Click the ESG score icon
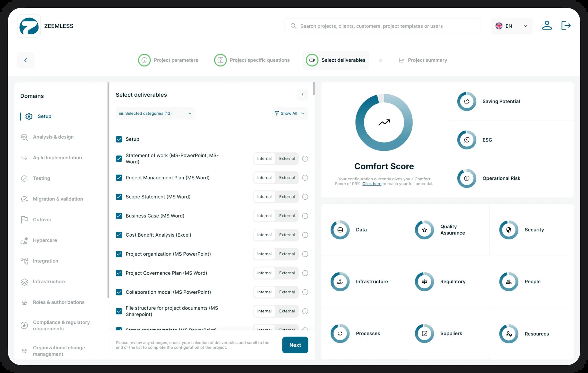 467,140
